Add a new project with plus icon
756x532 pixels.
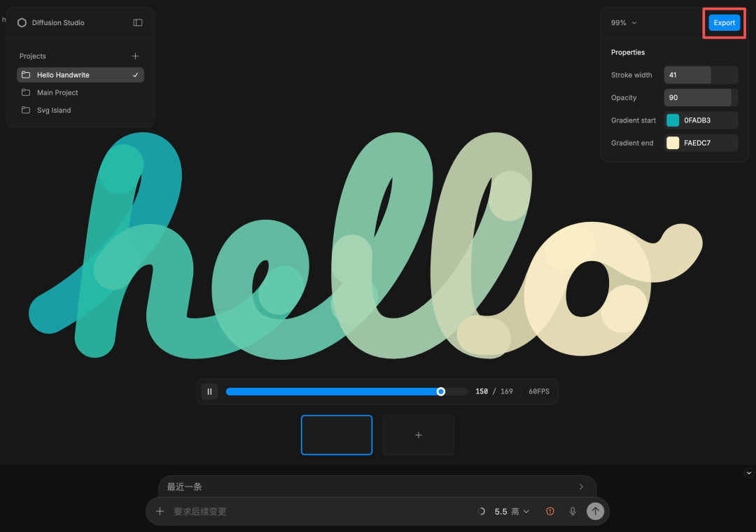[136, 56]
